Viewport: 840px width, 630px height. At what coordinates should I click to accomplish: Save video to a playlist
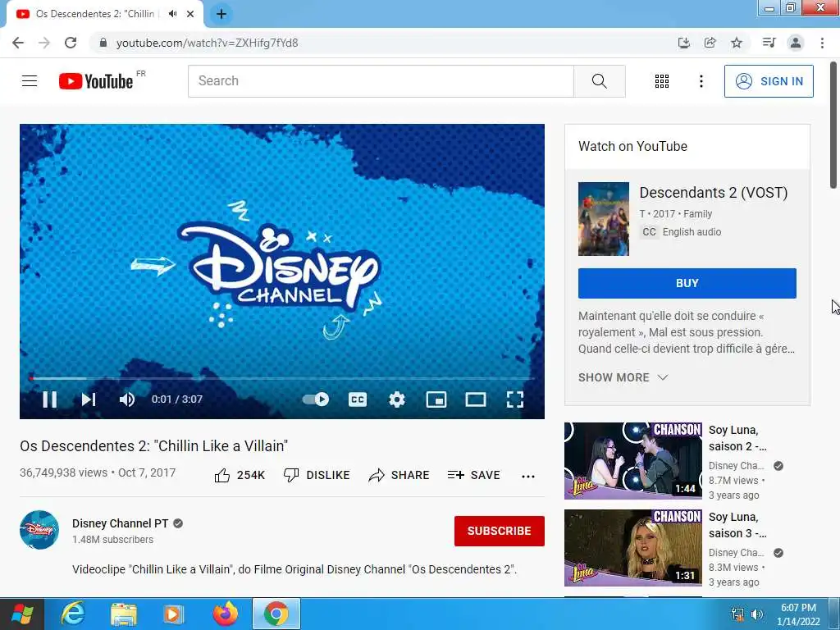click(473, 475)
